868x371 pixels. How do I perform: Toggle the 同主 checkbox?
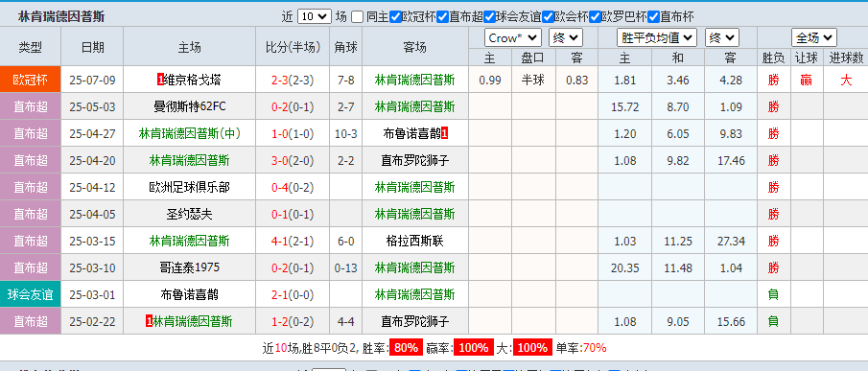pyautogui.click(x=358, y=16)
